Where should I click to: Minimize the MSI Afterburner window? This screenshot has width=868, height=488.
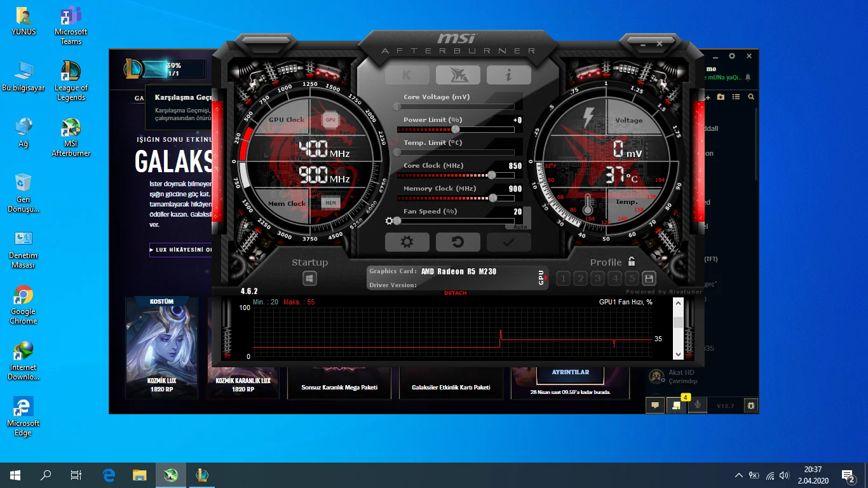(x=642, y=44)
